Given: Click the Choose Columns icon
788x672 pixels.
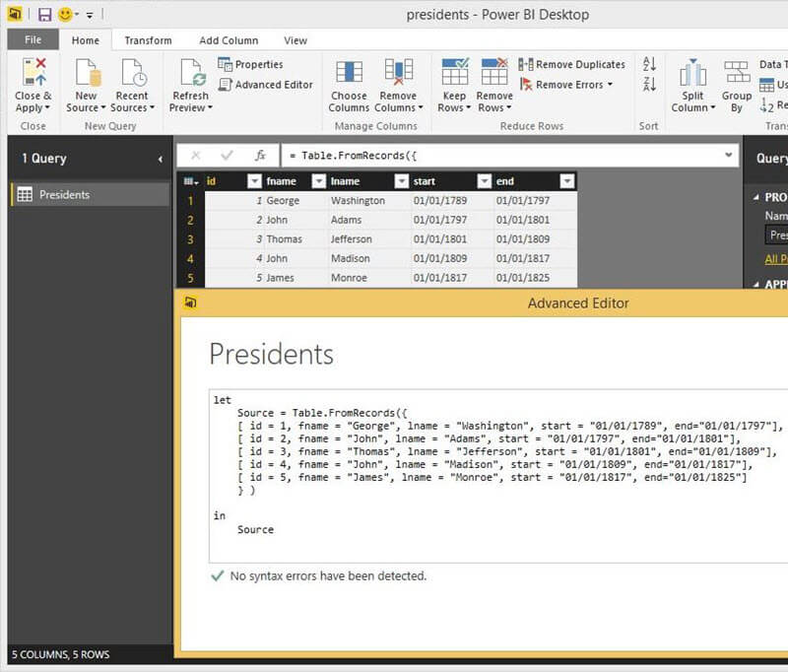Looking at the screenshot, I should pyautogui.click(x=350, y=71).
